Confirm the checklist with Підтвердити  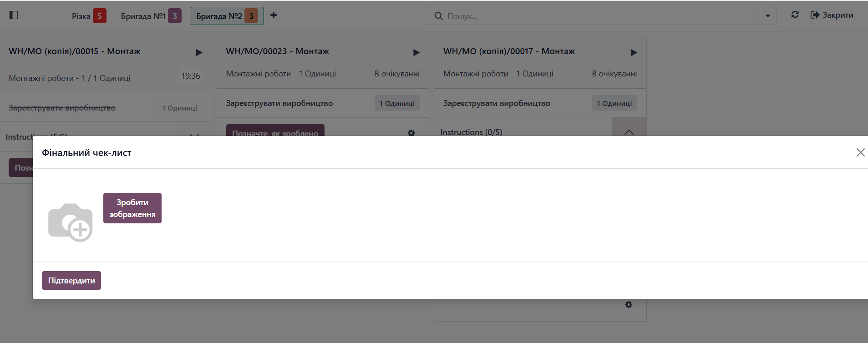[x=71, y=281]
